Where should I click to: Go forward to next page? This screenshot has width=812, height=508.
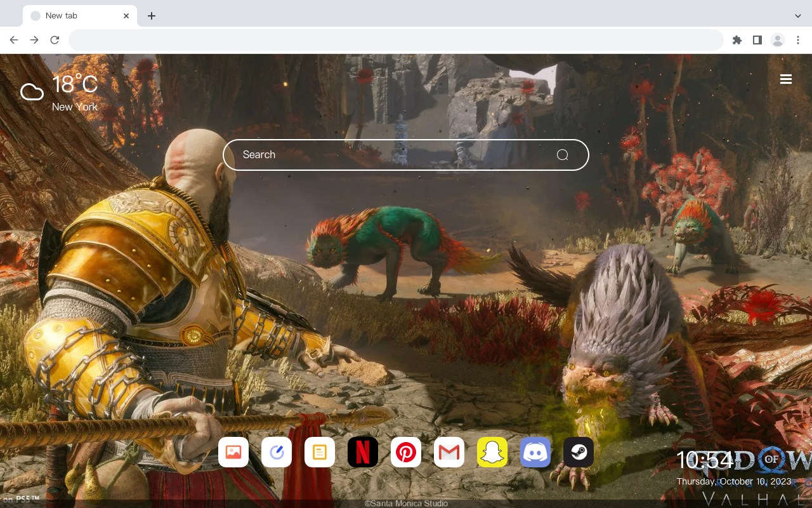click(x=34, y=40)
